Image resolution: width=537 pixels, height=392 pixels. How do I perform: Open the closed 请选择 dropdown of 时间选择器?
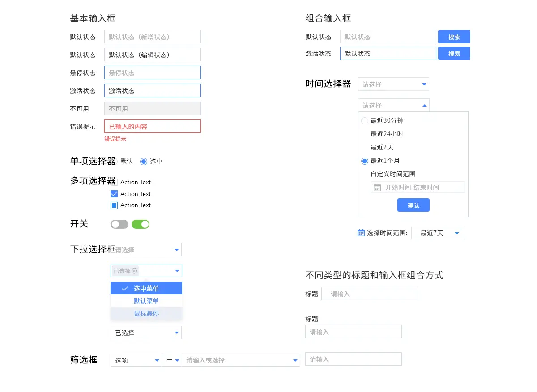394,84
